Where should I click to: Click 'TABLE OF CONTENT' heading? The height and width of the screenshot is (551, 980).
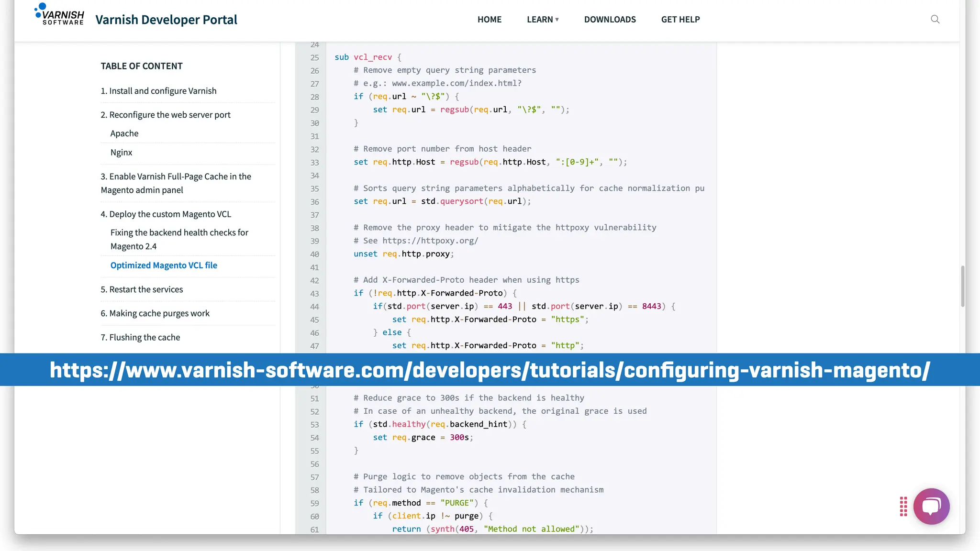click(x=142, y=66)
